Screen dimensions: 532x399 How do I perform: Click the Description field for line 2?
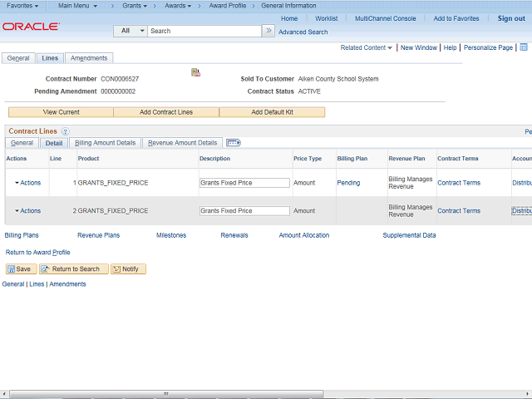[x=244, y=210]
